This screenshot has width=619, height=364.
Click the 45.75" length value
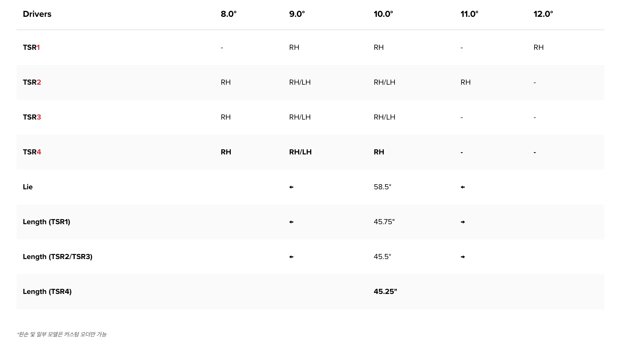click(384, 222)
